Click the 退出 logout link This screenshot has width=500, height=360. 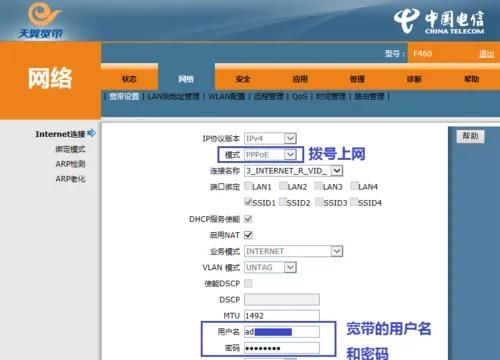click(486, 54)
